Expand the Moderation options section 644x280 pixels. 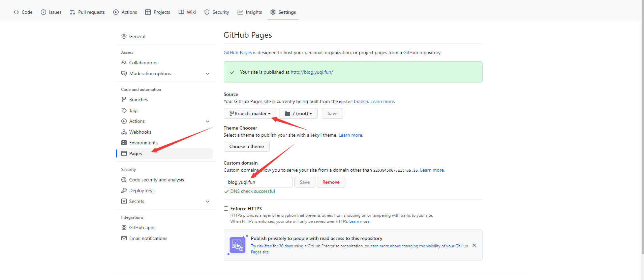208,73
